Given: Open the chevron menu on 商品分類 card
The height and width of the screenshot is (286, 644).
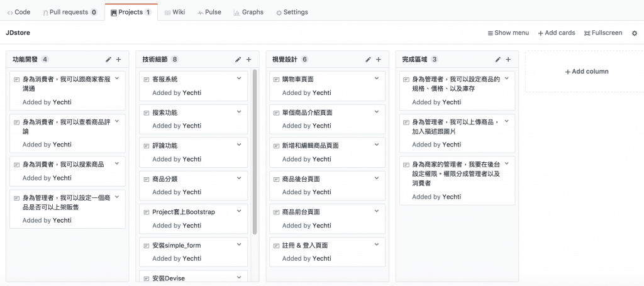Looking at the screenshot, I should tap(239, 179).
